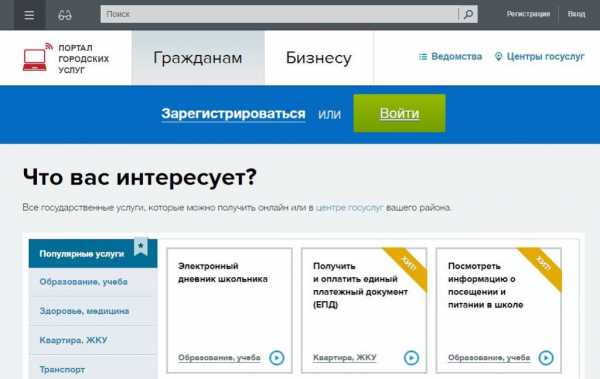This screenshot has width=600, height=379.
Task: Focus the Поиск search field
Action: click(x=279, y=15)
